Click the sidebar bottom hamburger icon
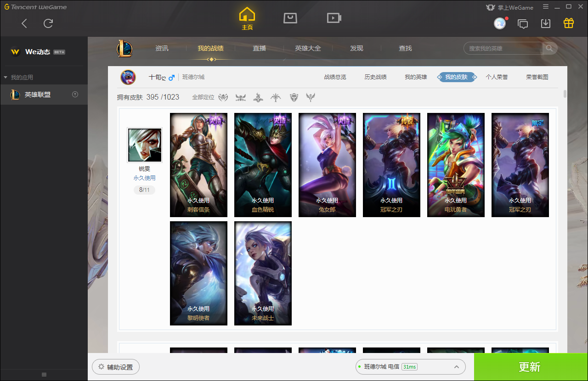 coord(44,375)
